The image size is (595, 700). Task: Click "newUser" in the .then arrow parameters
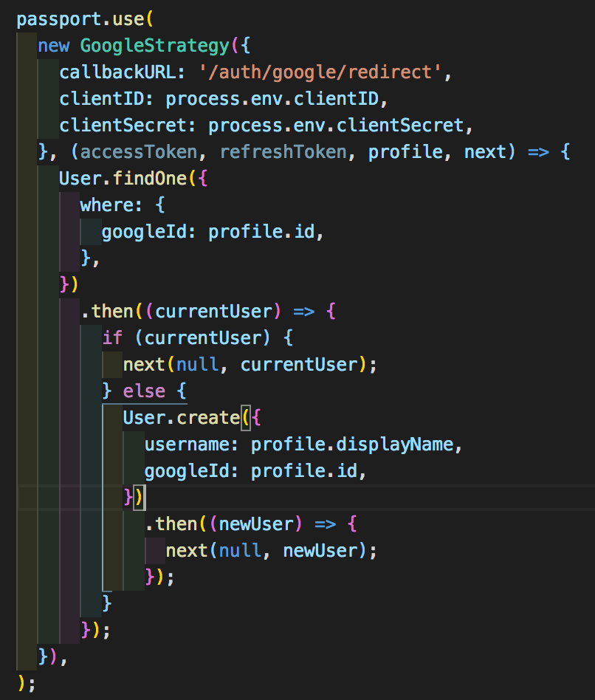pyautogui.click(x=256, y=524)
